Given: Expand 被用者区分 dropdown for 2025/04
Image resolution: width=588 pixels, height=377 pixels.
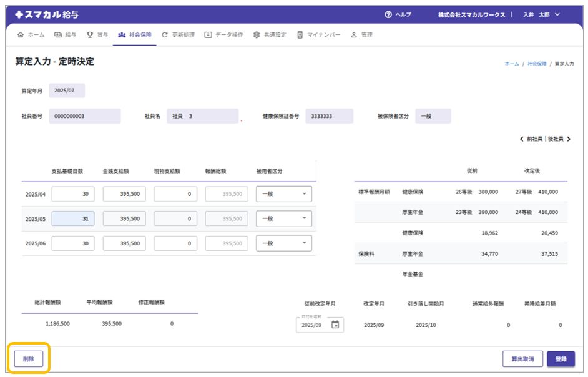Looking at the screenshot, I should click(x=284, y=194).
